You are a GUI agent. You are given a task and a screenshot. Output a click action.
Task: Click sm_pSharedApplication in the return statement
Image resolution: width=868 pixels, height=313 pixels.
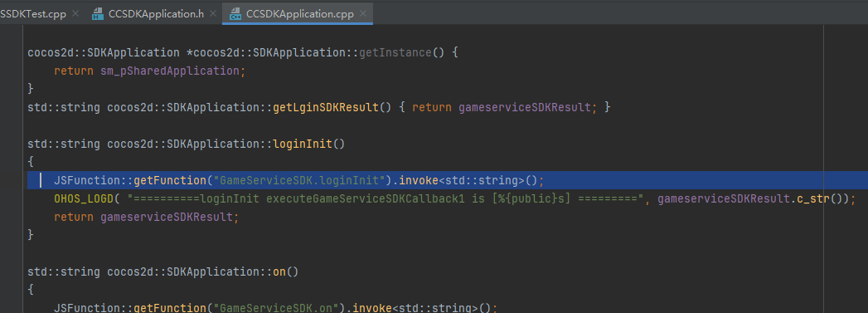point(170,71)
